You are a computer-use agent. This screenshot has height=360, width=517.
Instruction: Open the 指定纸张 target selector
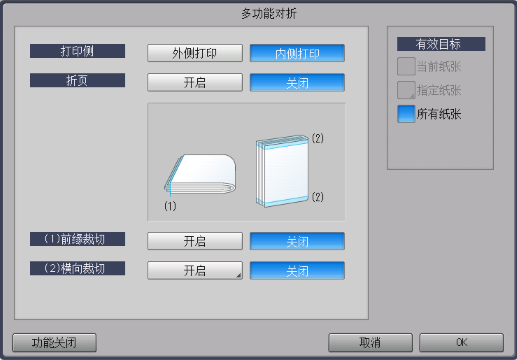click(x=406, y=90)
